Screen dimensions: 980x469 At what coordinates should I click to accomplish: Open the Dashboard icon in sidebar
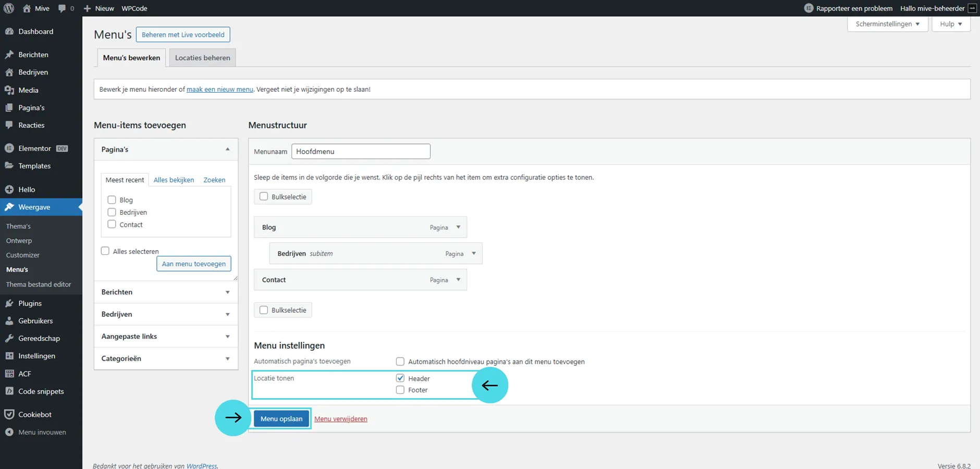pos(9,31)
